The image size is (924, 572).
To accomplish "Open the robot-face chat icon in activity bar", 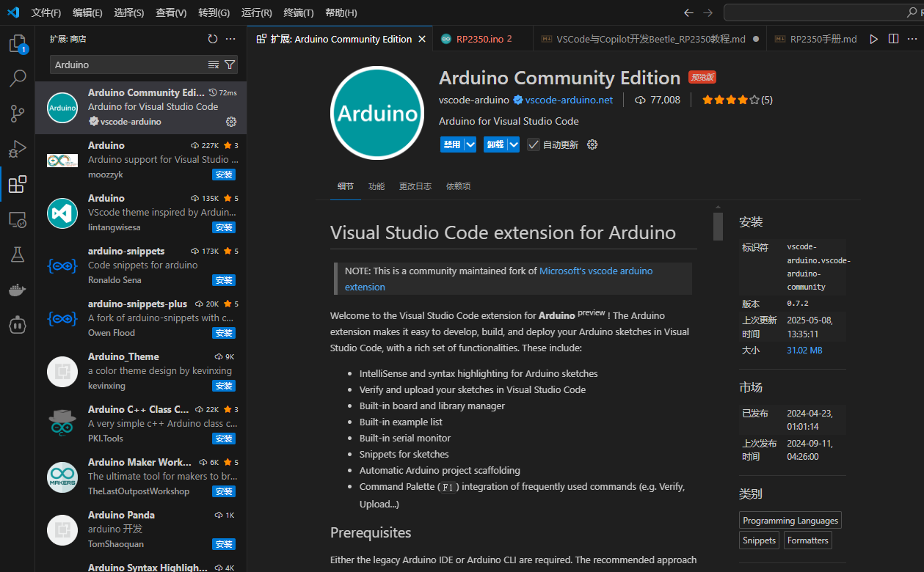I will coord(18,325).
